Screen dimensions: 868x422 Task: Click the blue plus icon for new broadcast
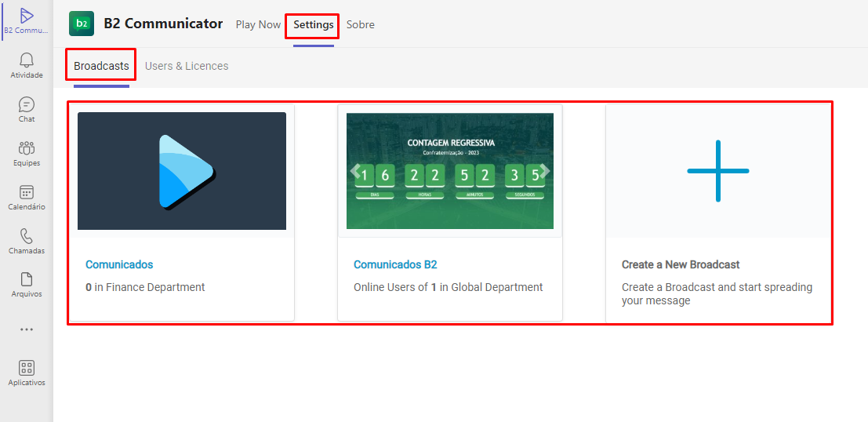718,170
